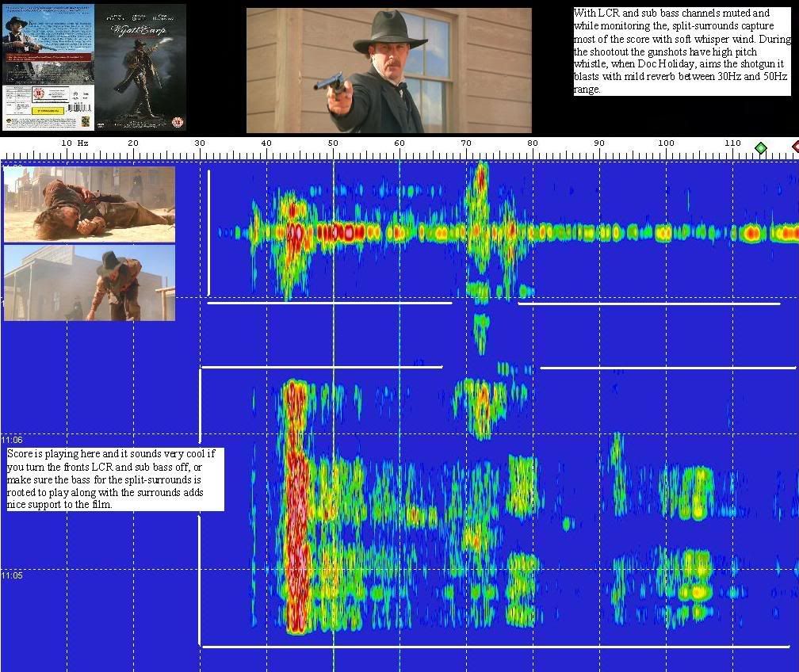
Task: Click the 10 Hz label on the ruler
Action: coord(74,143)
